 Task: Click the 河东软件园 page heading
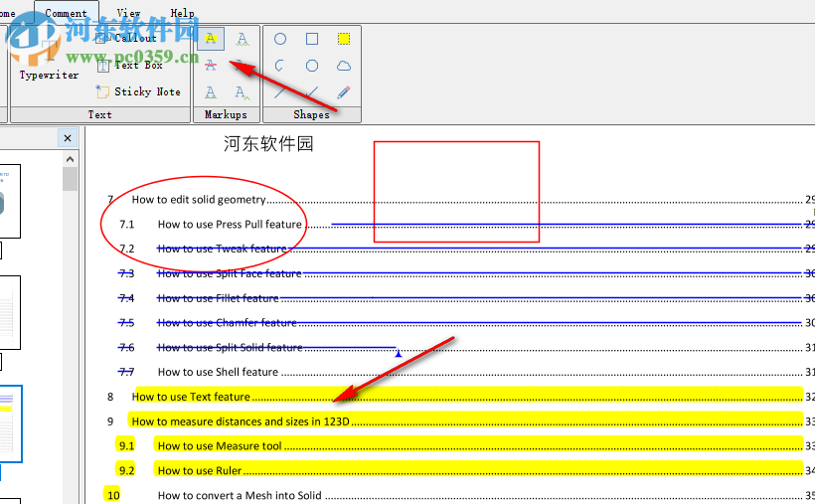(x=268, y=143)
